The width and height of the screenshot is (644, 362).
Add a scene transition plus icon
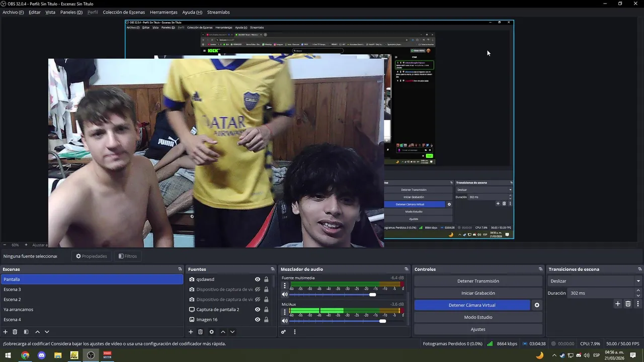coord(618,304)
